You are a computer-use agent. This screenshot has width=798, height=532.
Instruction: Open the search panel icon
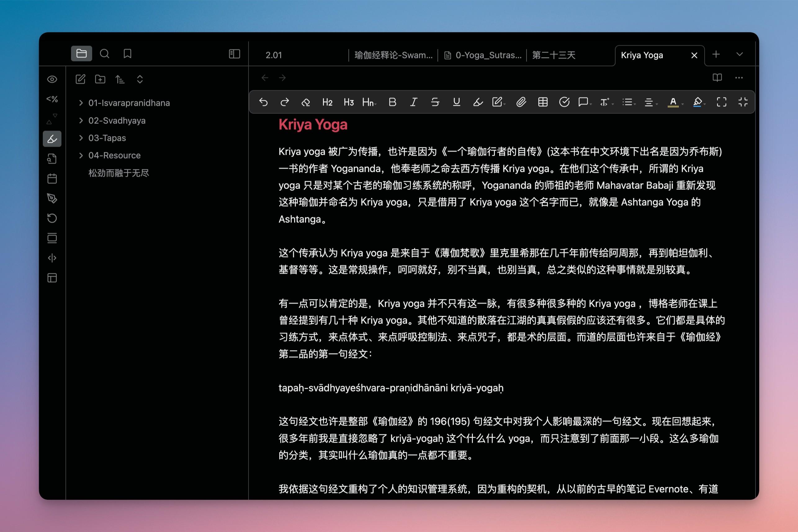[x=105, y=54]
